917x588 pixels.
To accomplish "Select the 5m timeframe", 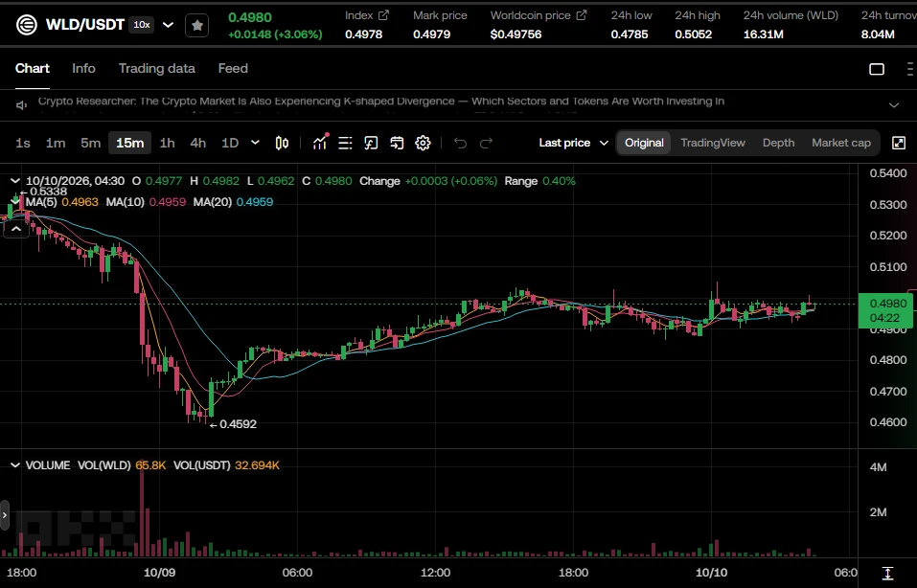I will [91, 144].
